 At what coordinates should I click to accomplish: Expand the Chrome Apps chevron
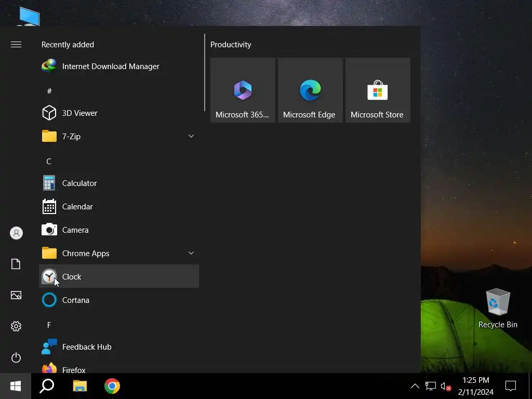coord(191,253)
